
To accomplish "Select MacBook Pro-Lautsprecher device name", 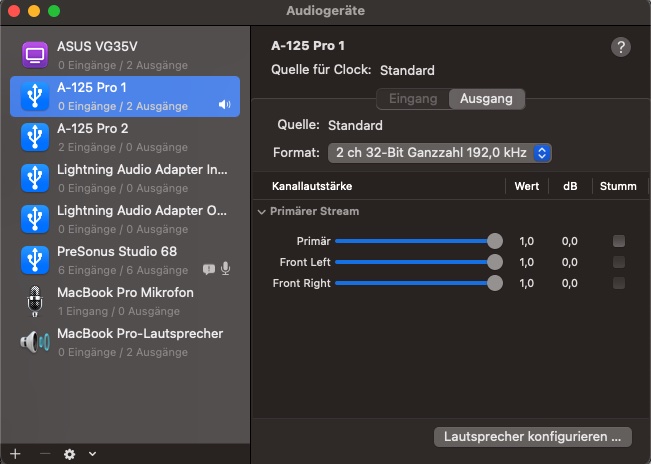I will point(140,334).
